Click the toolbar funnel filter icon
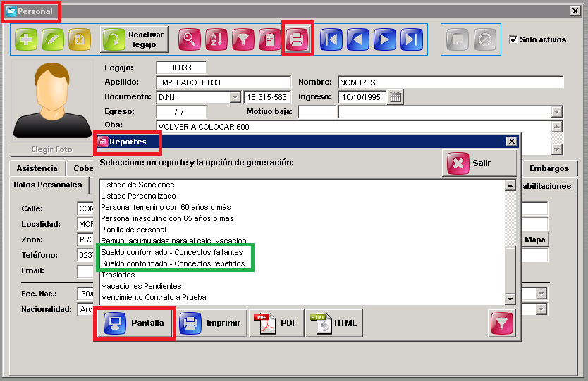This screenshot has height=381, width=588. pos(243,39)
